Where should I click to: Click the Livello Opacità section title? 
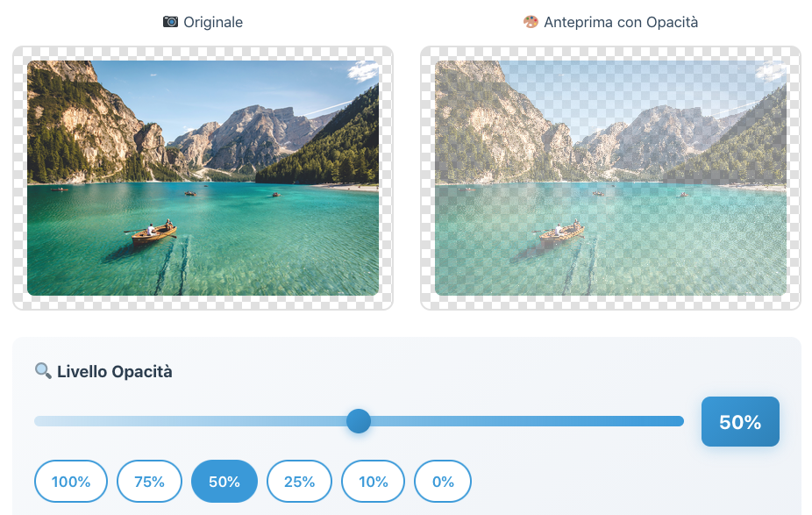pyautogui.click(x=114, y=372)
